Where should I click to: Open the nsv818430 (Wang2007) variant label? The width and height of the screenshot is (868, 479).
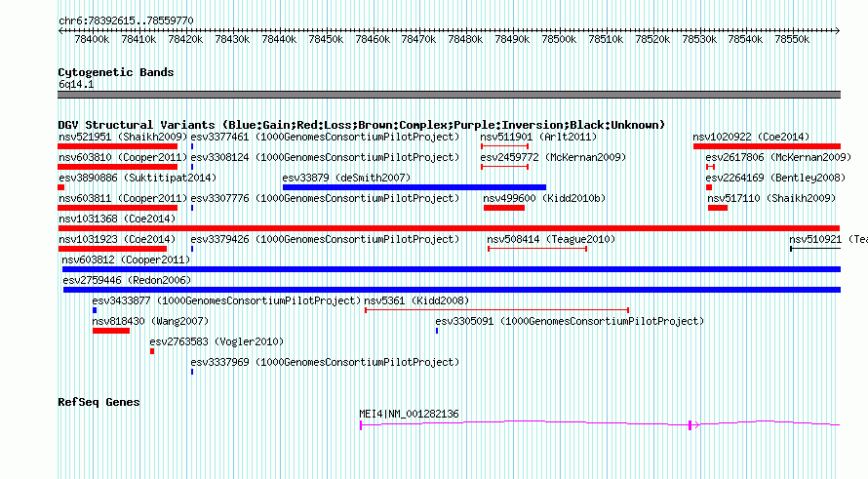[150, 321]
